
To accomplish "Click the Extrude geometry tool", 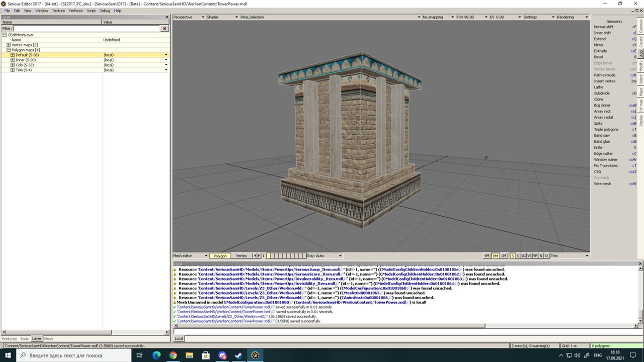I will pyautogui.click(x=600, y=51).
